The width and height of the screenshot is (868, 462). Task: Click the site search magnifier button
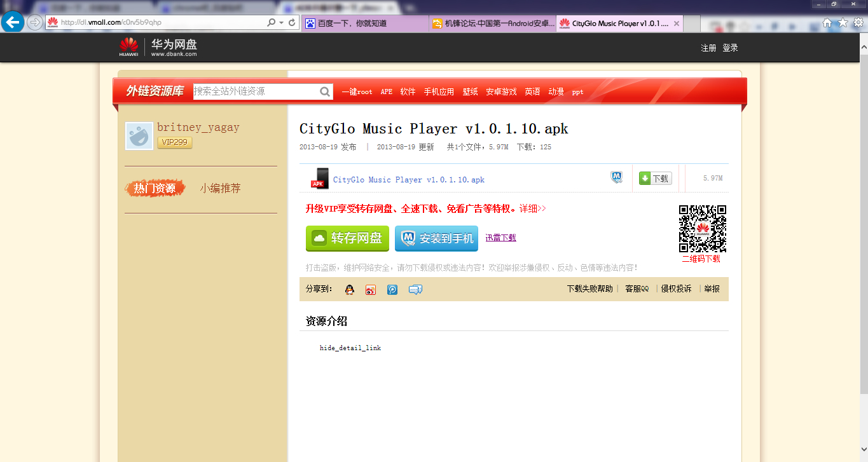326,92
